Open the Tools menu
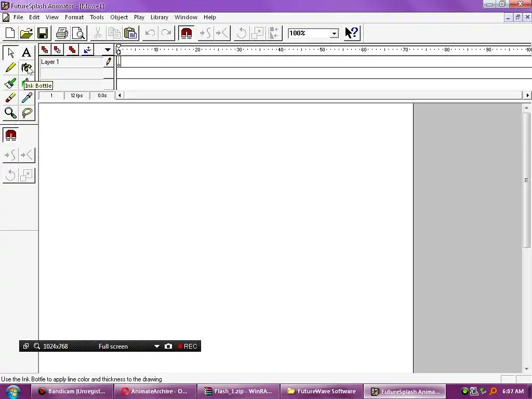The height and width of the screenshot is (399, 532). click(97, 17)
